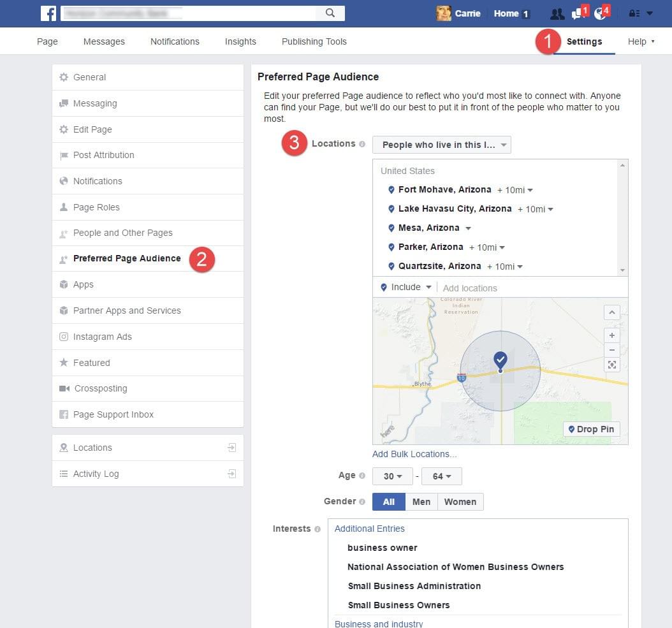Click the Featured star icon
The image size is (672, 628).
[64, 363]
